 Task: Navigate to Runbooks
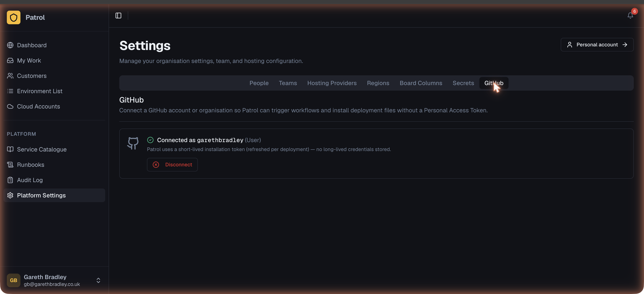click(x=54, y=165)
